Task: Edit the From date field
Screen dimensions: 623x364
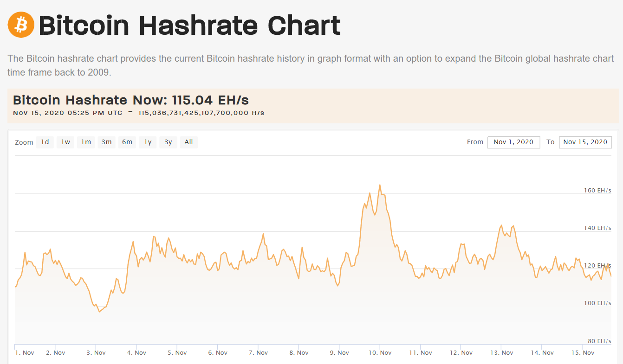Action: click(513, 142)
